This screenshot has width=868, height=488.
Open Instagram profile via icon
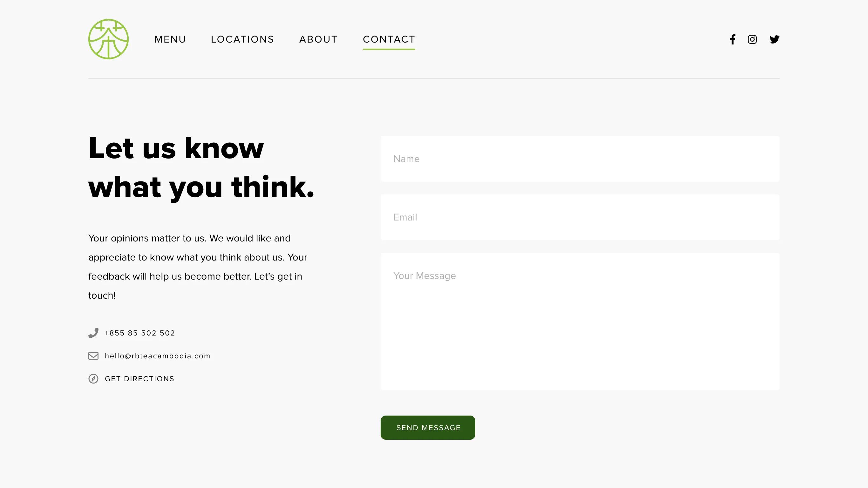pos(752,39)
